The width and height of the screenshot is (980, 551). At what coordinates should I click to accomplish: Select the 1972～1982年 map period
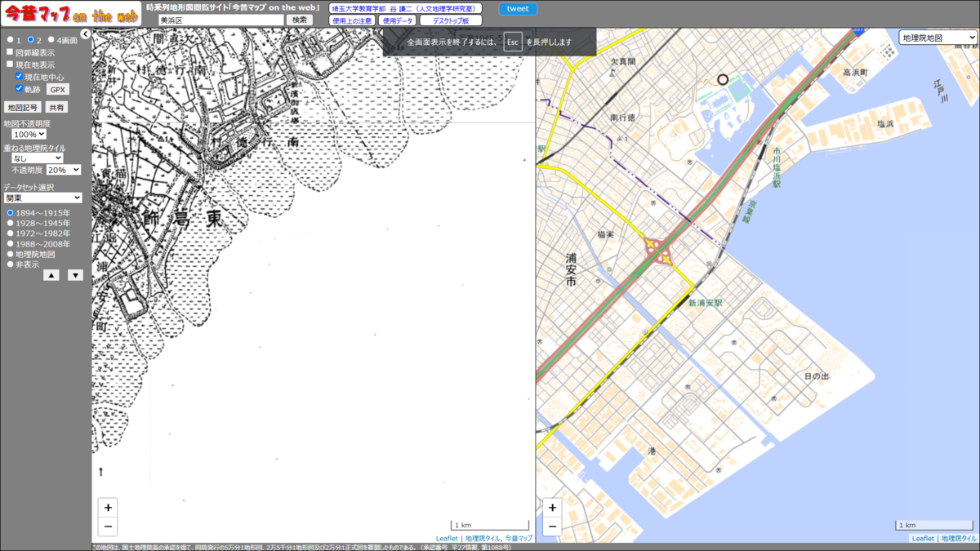click(x=11, y=233)
